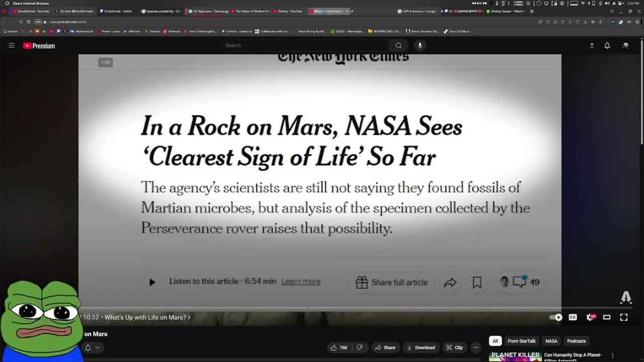The width and height of the screenshot is (644, 362).
Task: Open the Gmail bookmark icon
Action: click(30, 31)
